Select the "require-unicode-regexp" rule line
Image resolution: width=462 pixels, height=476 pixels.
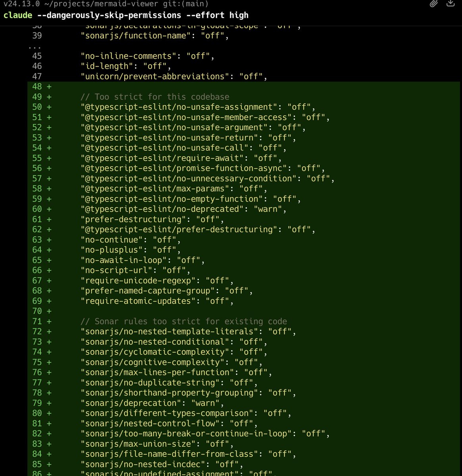pyautogui.click(x=157, y=281)
